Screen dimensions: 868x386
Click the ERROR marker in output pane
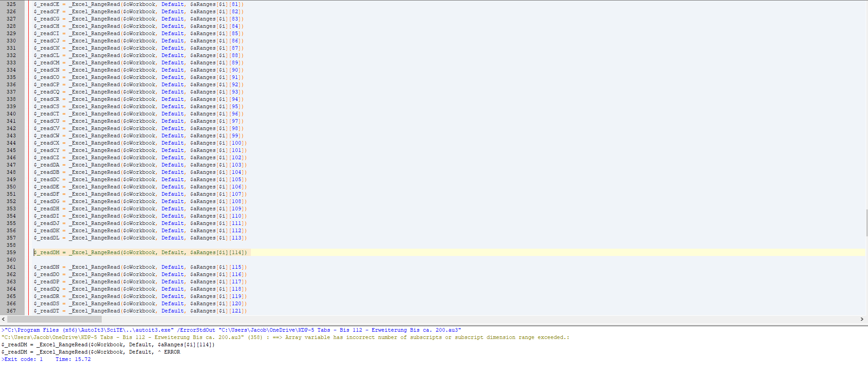tap(172, 352)
